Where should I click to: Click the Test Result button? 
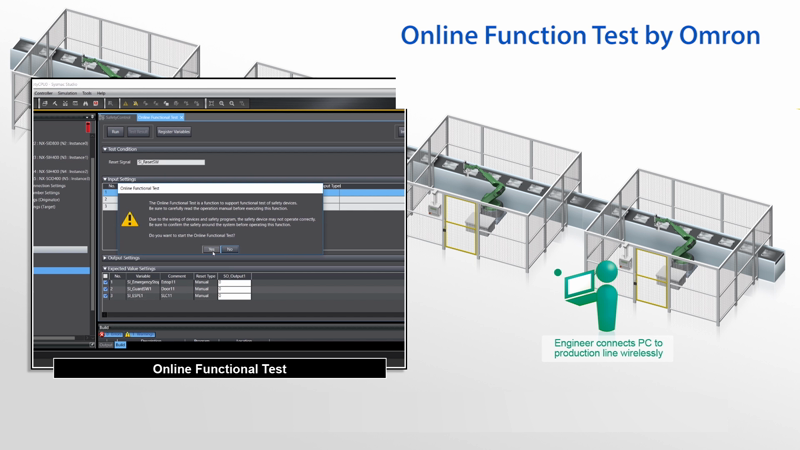pos(138,132)
